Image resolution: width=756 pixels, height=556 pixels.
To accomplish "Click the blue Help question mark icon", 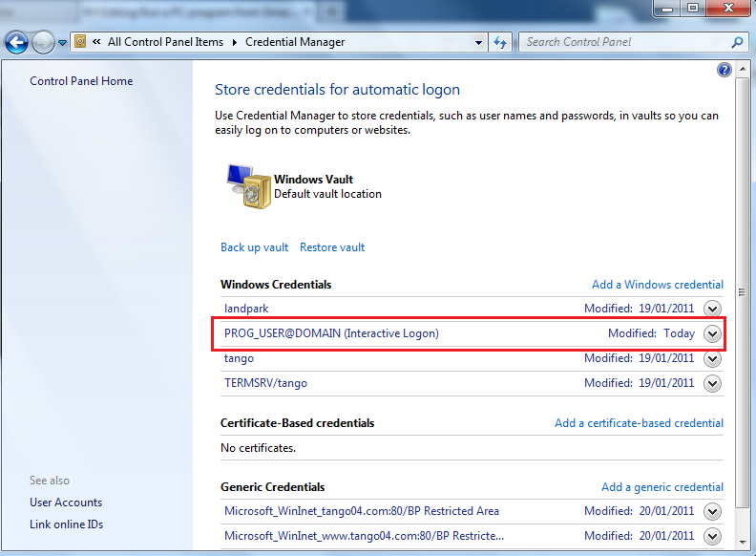I will [724, 71].
